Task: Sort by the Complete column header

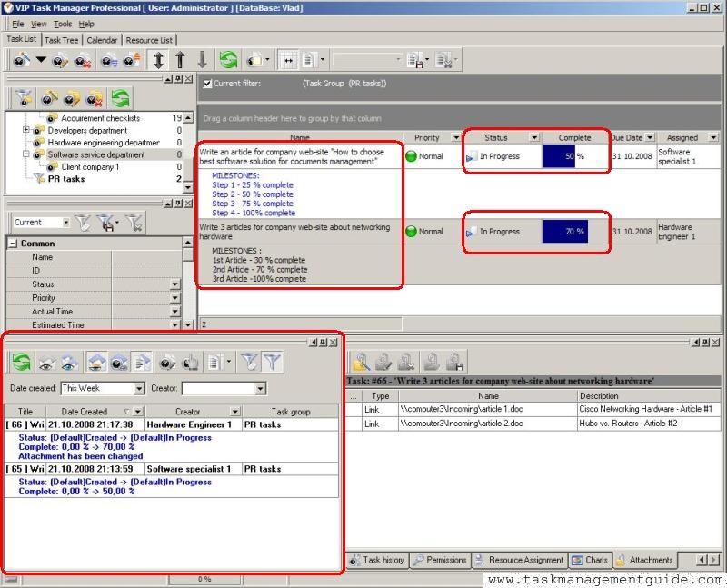Action: pyautogui.click(x=574, y=138)
